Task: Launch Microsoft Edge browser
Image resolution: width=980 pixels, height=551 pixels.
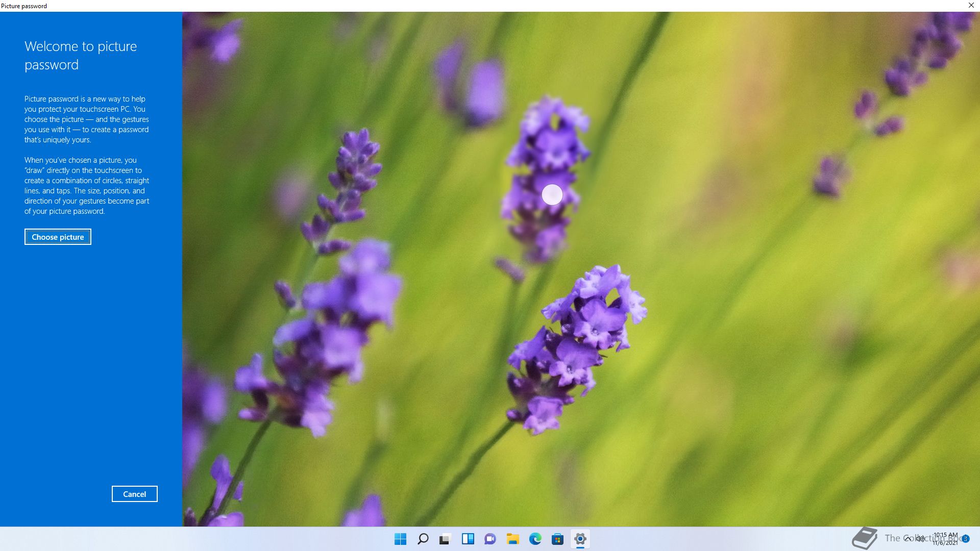Action: click(x=535, y=539)
